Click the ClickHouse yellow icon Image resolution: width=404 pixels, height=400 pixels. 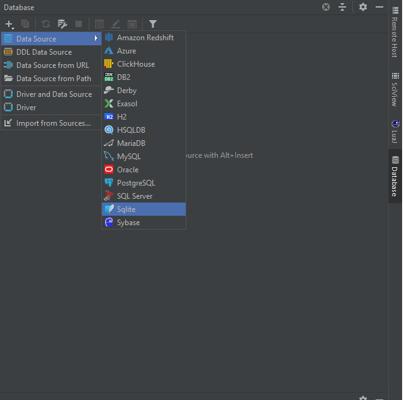[x=109, y=64]
